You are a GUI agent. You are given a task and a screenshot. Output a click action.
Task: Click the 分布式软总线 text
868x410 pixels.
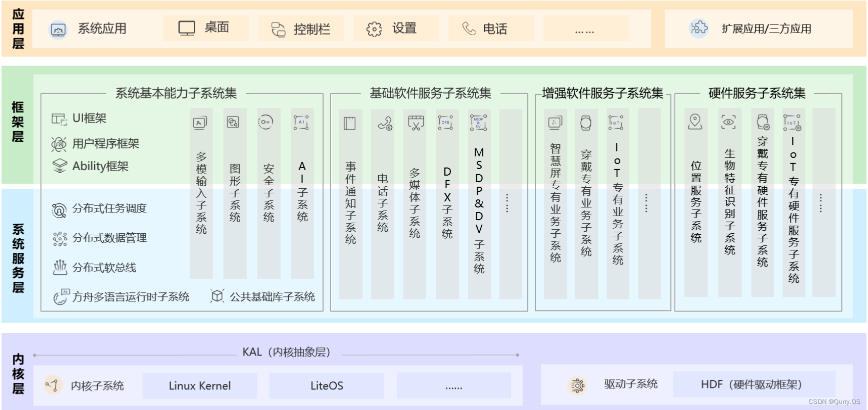[x=105, y=267]
